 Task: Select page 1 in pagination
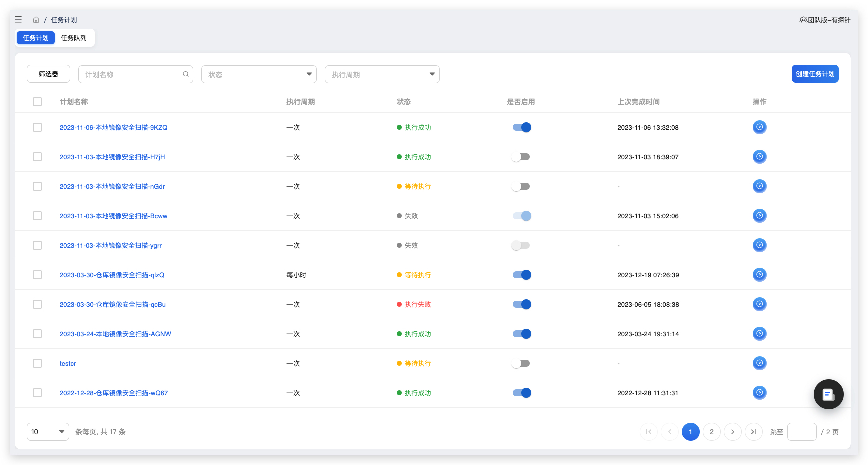pos(691,432)
